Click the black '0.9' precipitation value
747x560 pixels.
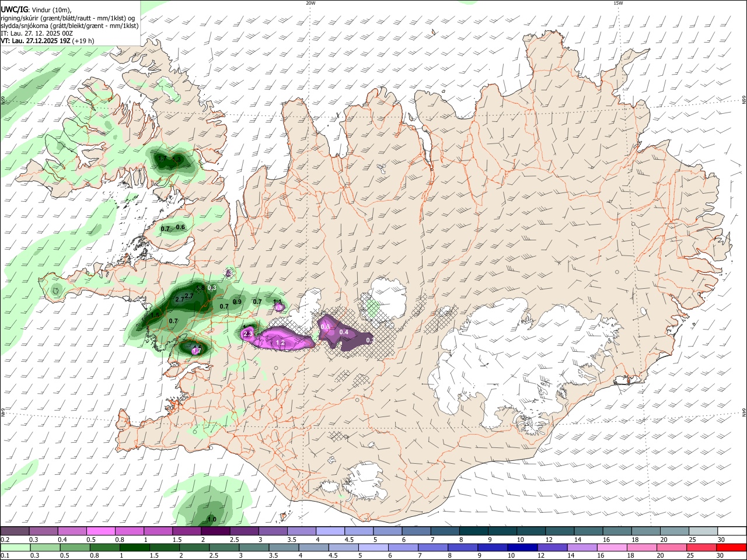pos(237,302)
